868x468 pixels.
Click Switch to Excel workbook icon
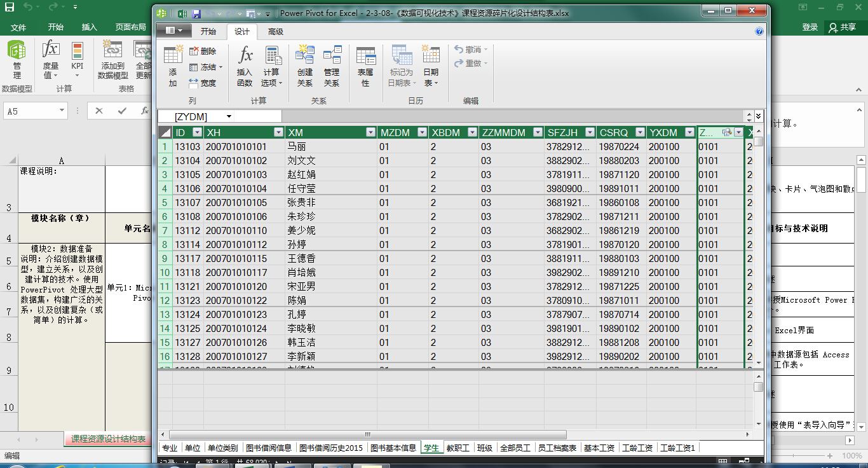[182, 13]
